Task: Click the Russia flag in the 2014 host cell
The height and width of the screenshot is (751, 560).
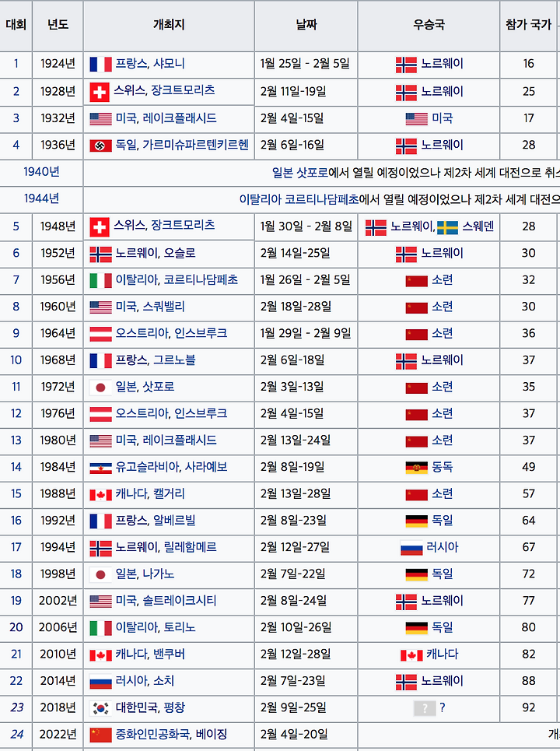Action: click(x=100, y=682)
